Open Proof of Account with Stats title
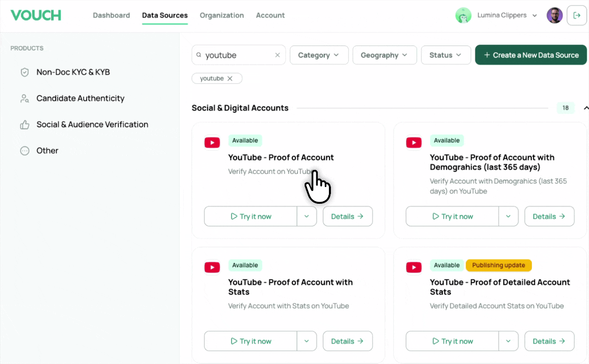The width and height of the screenshot is (589, 364). click(x=290, y=287)
